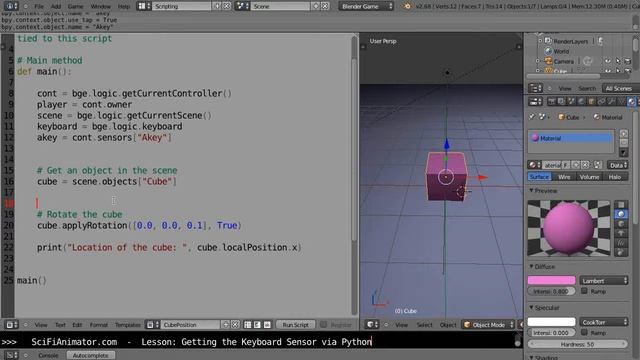
Task: Open the Object Mode dropdown
Action: tap(489, 325)
